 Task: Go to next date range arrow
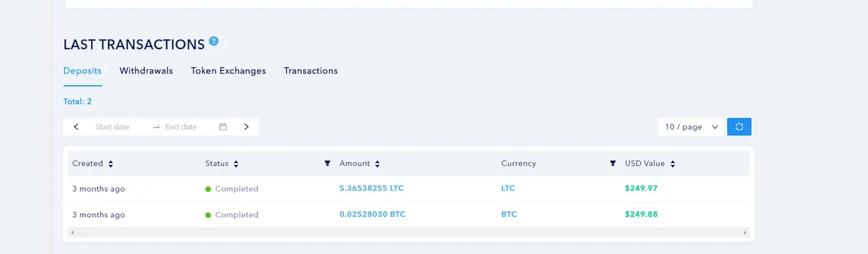click(x=246, y=127)
